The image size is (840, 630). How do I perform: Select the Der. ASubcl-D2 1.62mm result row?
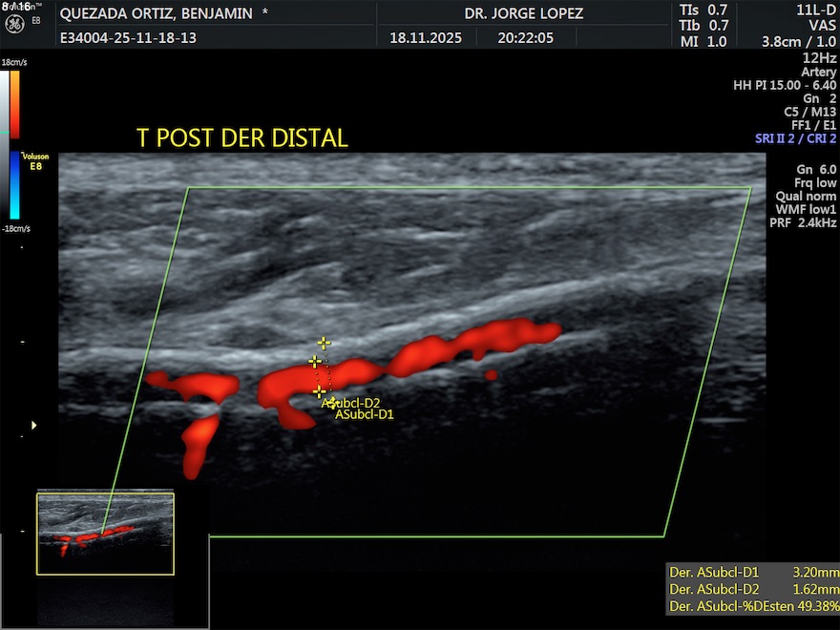point(752,589)
